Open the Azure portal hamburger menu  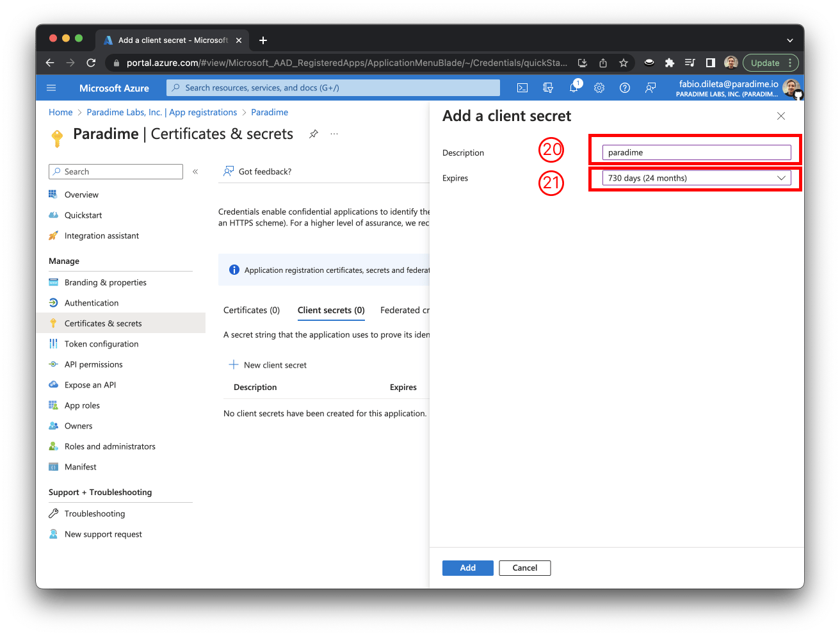52,88
